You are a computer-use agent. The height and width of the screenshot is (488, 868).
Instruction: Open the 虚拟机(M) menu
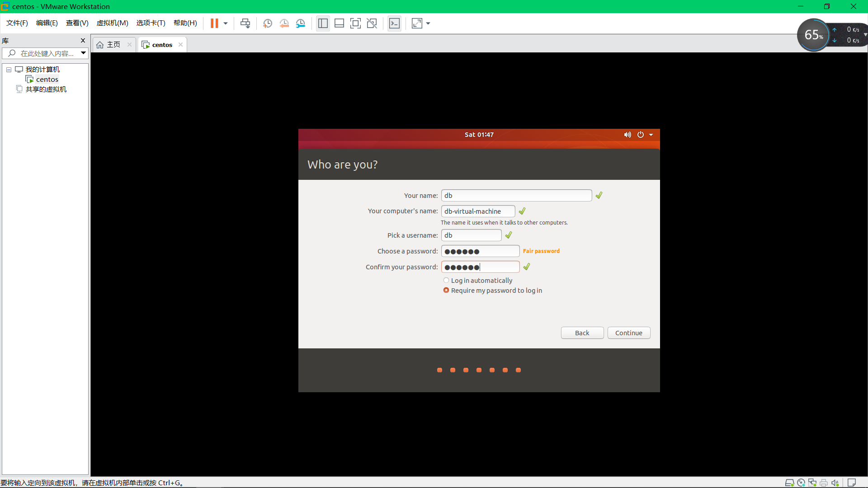[x=113, y=23]
